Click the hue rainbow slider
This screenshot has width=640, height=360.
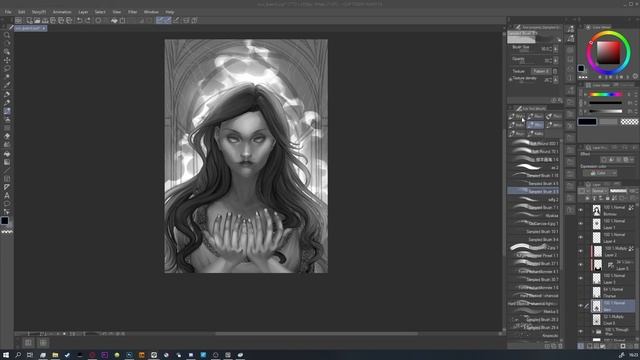point(605,94)
